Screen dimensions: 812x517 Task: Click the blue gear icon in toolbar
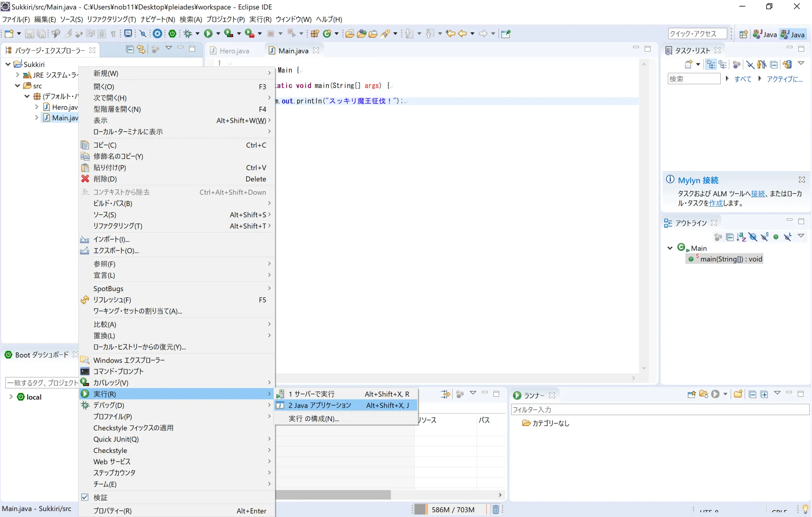(157, 34)
